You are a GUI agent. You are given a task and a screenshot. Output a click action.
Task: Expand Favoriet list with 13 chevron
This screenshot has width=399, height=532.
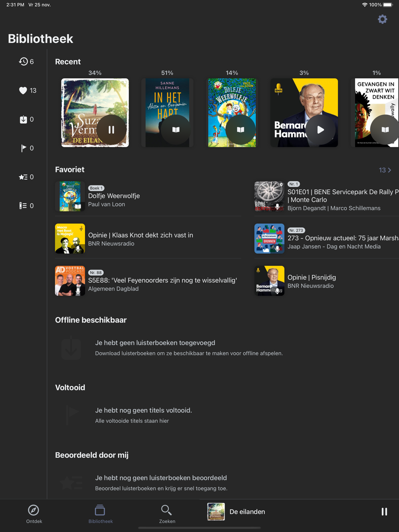385,170
